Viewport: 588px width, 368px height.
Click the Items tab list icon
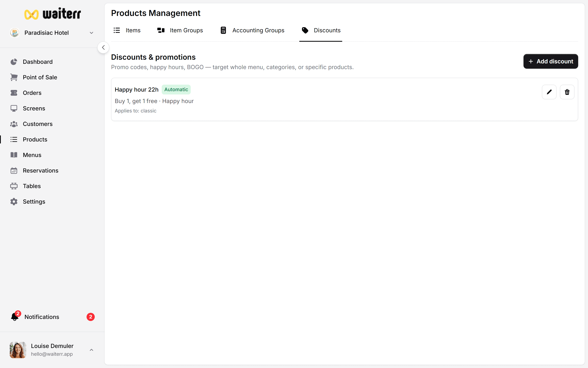coord(117,30)
